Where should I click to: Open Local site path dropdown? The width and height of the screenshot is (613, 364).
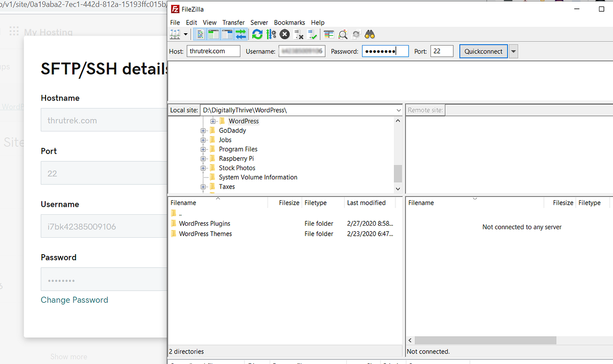[x=398, y=110]
